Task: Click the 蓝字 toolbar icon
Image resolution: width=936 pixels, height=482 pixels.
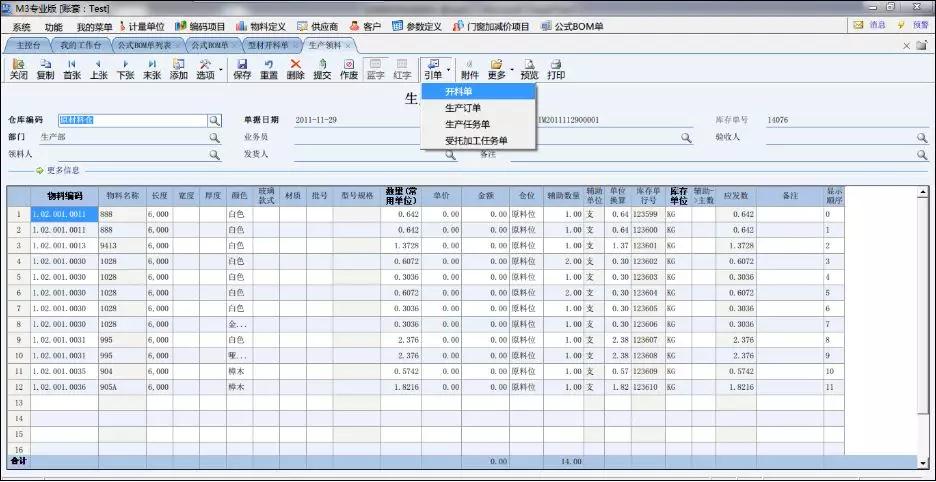Action: click(x=376, y=70)
